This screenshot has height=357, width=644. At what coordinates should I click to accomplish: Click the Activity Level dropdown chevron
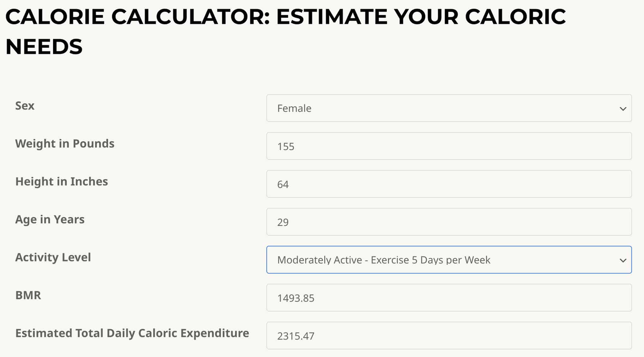click(x=623, y=260)
